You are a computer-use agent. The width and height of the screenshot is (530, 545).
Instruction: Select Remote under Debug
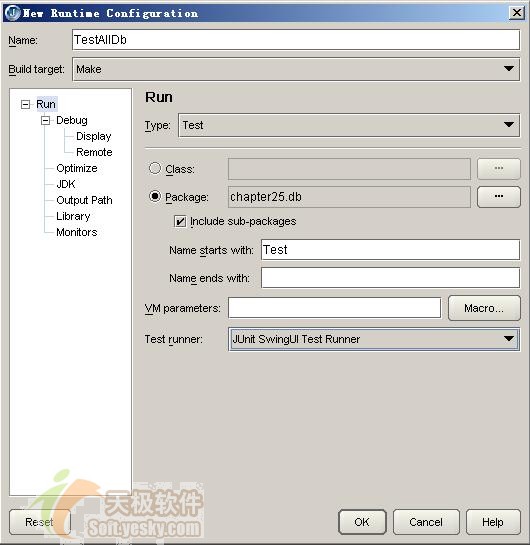pyautogui.click(x=94, y=152)
